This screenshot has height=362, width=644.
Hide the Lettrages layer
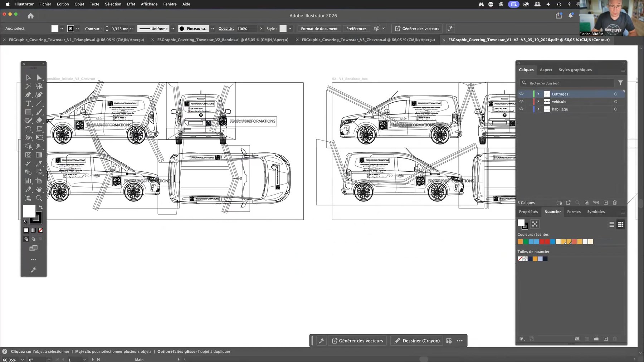521,94
